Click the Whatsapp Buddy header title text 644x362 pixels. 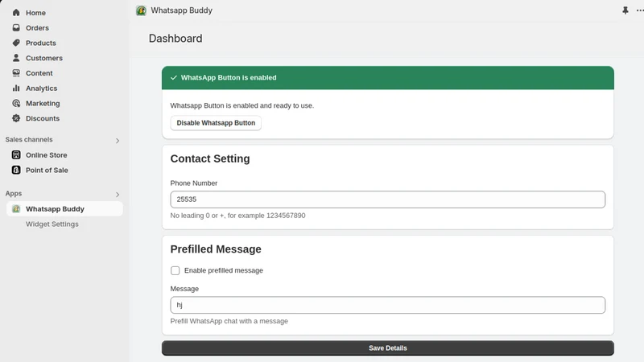[182, 10]
